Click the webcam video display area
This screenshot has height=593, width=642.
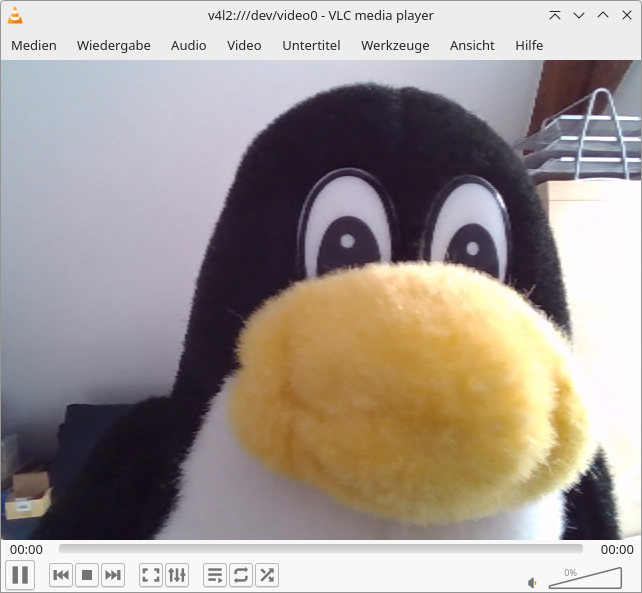coord(321,300)
